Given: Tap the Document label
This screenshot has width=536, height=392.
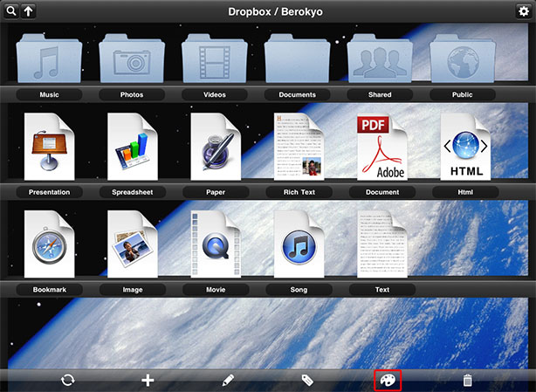Looking at the screenshot, I should pyautogui.click(x=382, y=192).
